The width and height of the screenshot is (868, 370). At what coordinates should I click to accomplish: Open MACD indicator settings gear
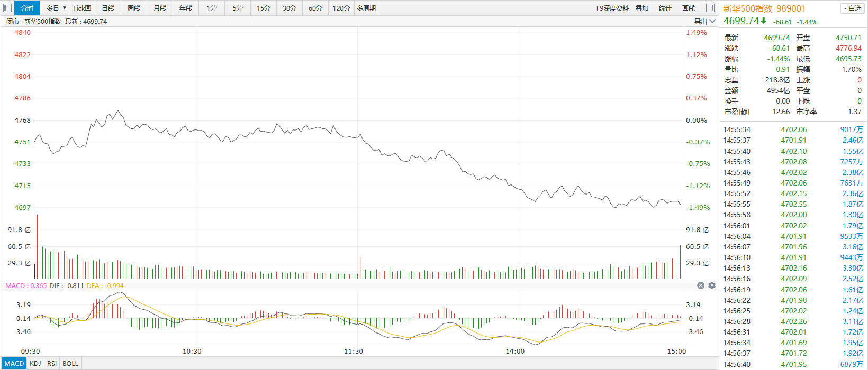[712, 285]
